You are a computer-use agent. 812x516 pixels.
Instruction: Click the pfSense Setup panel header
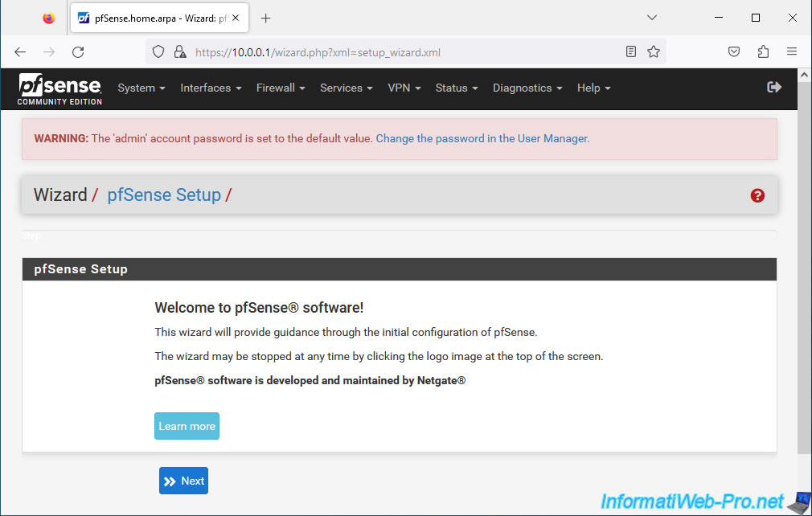(x=400, y=269)
